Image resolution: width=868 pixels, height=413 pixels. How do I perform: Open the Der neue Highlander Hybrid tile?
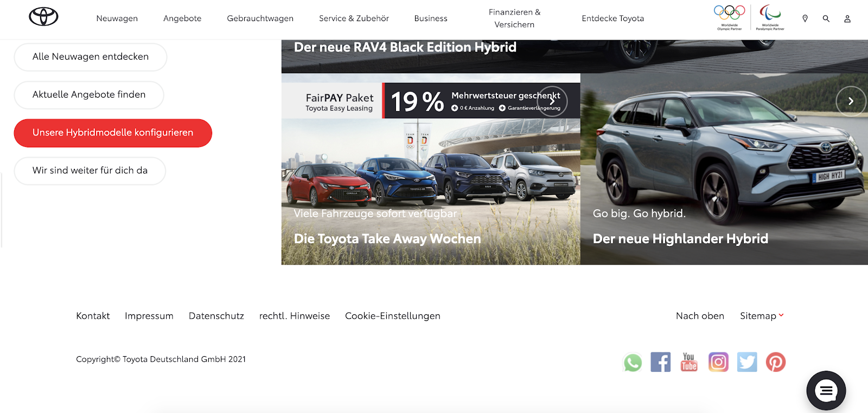tap(724, 169)
